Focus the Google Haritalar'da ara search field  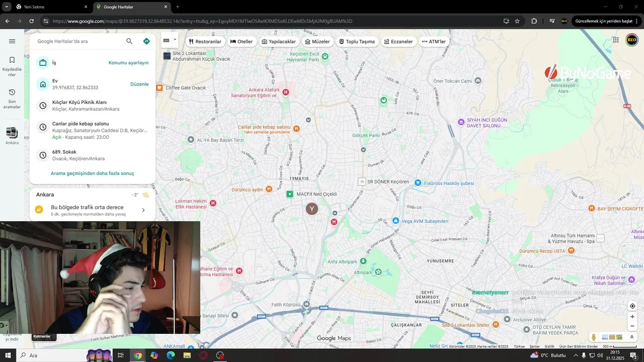pyautogui.click(x=78, y=41)
